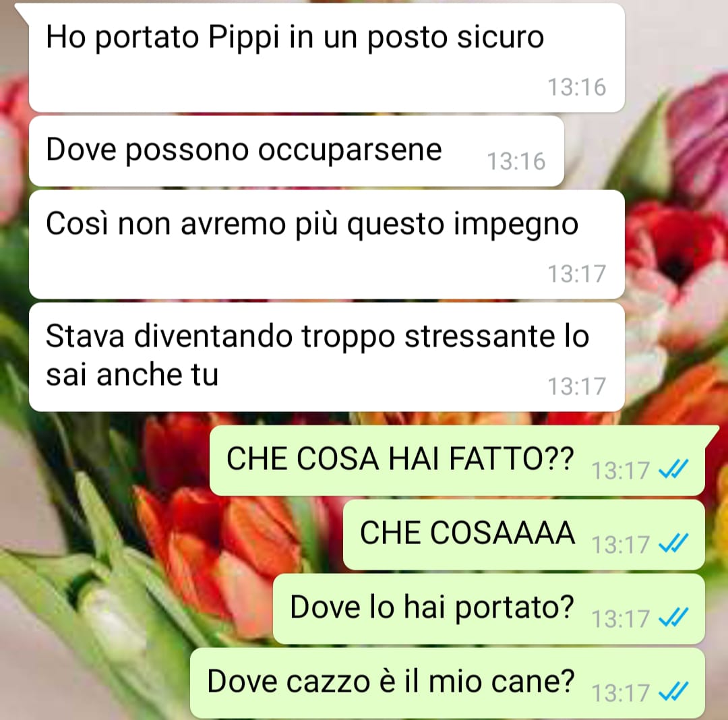Select the sent message CHE COSA HAI FATTO??
728x720 pixels.
[x=457, y=460]
